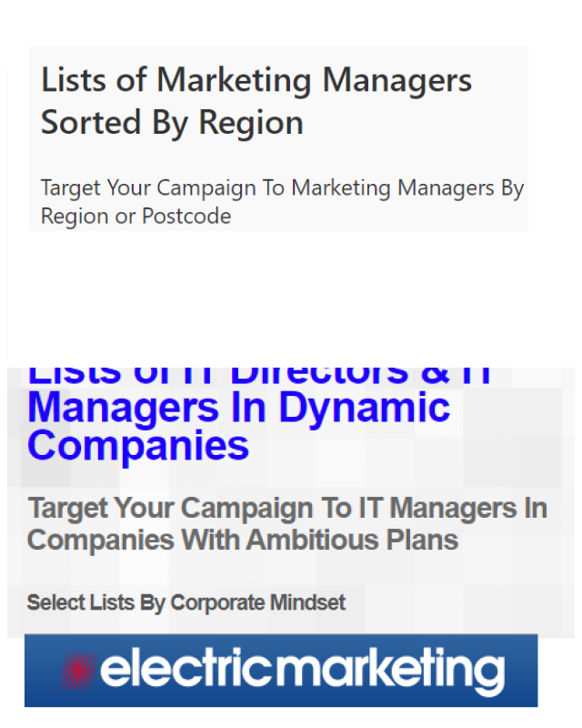Viewport: 582px width, 728px height.
Task: Click the word "Region" in the top heading
Action: 251,124
